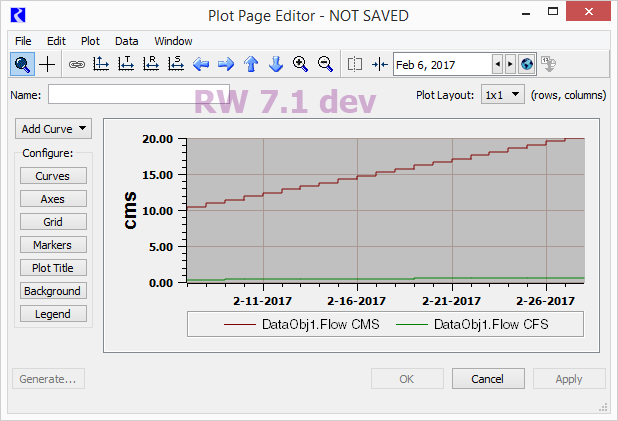The height and width of the screenshot is (421, 618).
Task: Minimize the Plot Page Editor window
Action: pyautogui.click(x=526, y=13)
